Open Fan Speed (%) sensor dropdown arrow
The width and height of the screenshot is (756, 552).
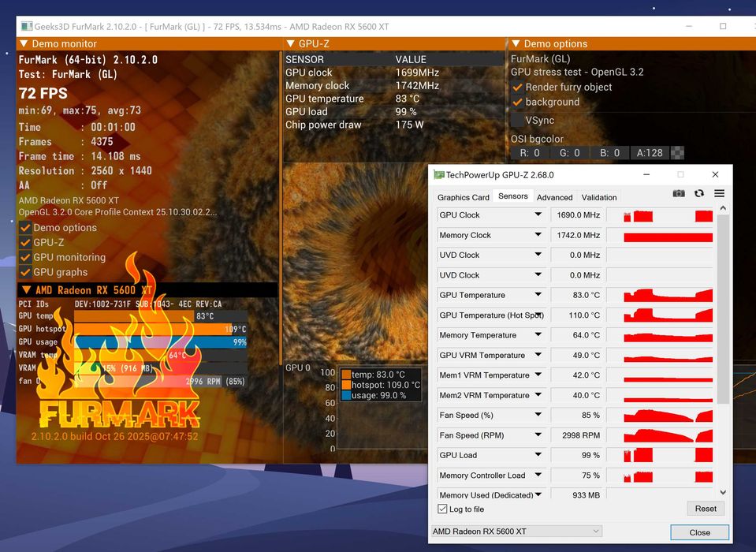point(538,415)
